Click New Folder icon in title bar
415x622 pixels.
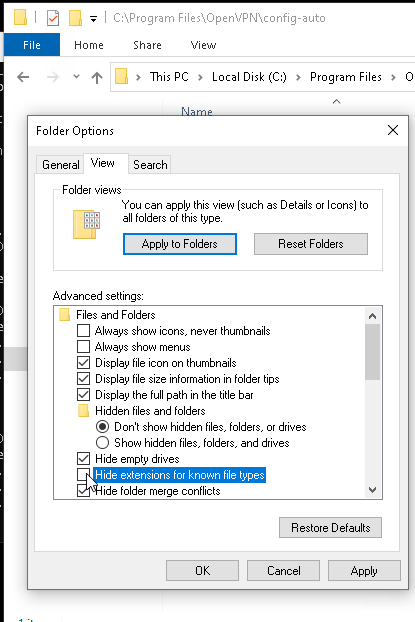75,18
